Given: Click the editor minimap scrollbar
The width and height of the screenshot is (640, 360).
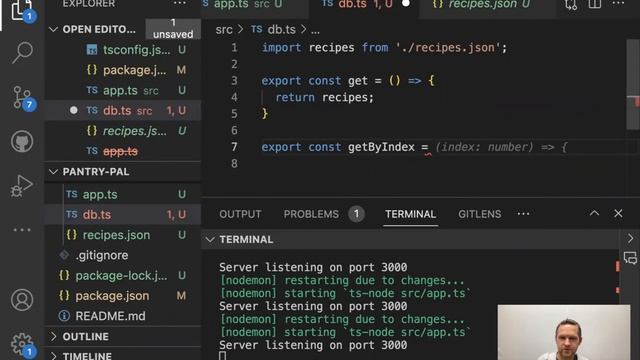Looking at the screenshot, I should point(633,84).
